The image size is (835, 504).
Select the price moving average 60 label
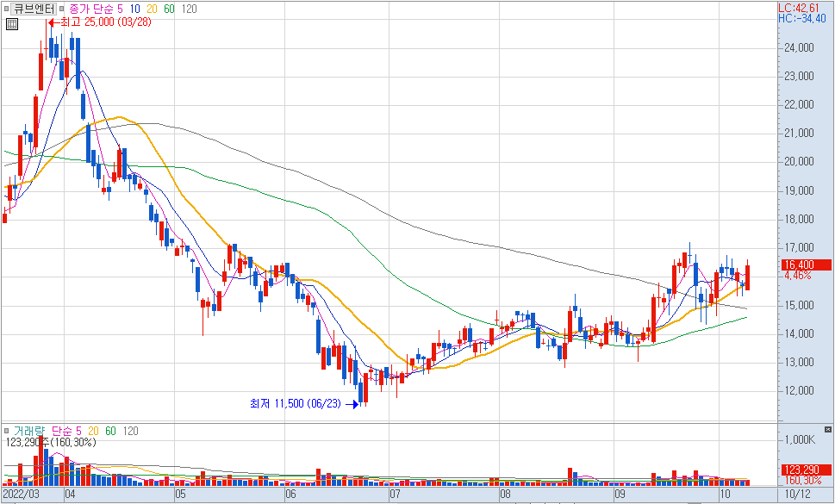tap(169, 9)
